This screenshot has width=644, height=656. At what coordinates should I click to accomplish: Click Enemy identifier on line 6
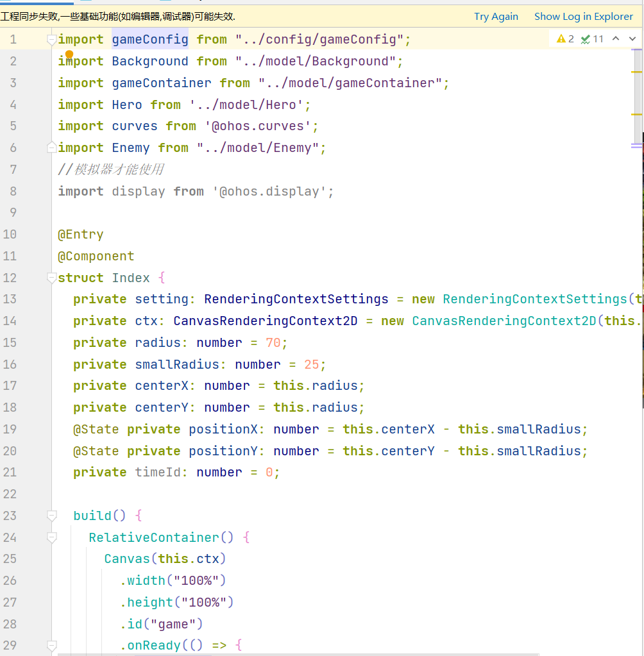click(x=131, y=147)
